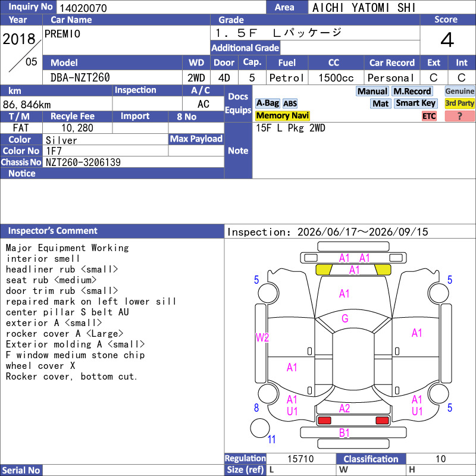
Task: Click the Inquiry No value 14020070
Action: coord(83,8)
